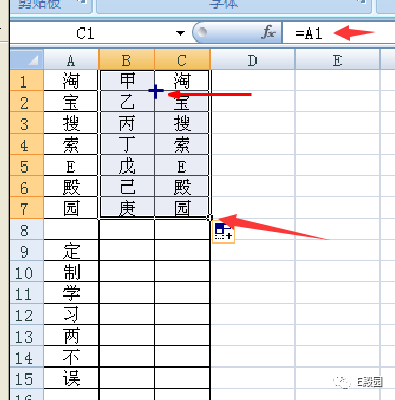395x400 pixels.
Task: Click cell C5 containing E
Action: (x=182, y=165)
